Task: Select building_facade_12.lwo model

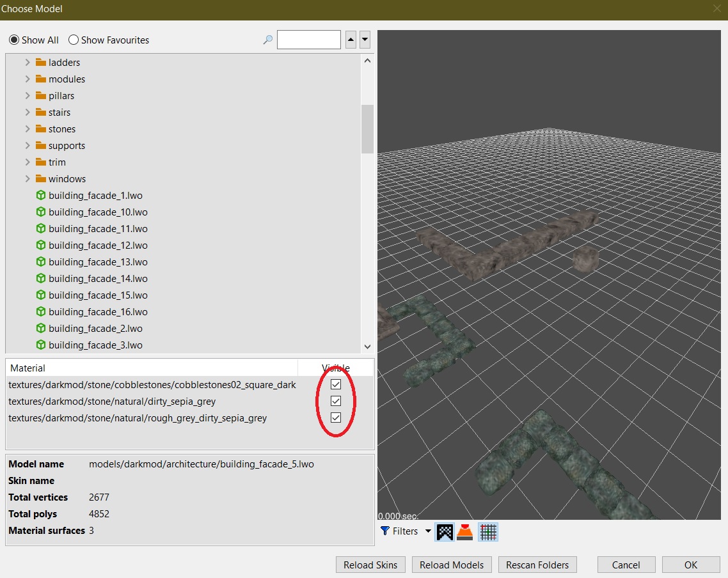Action: 98,246
